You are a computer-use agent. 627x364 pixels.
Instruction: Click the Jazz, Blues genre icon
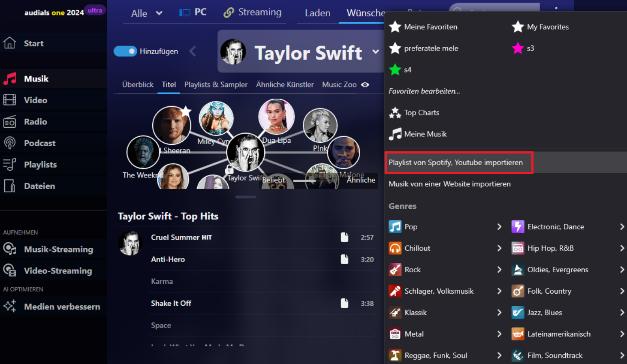click(518, 312)
